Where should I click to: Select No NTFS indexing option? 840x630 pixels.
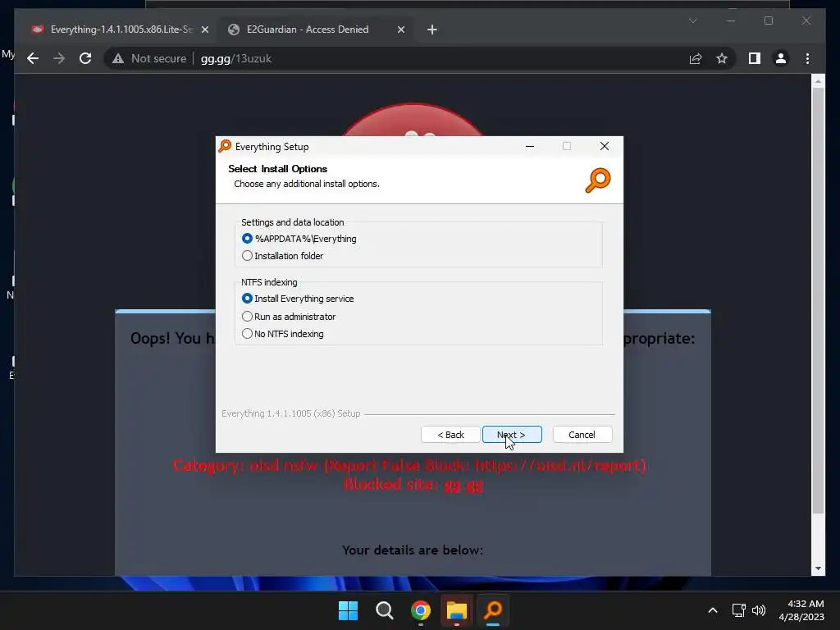click(x=282, y=334)
